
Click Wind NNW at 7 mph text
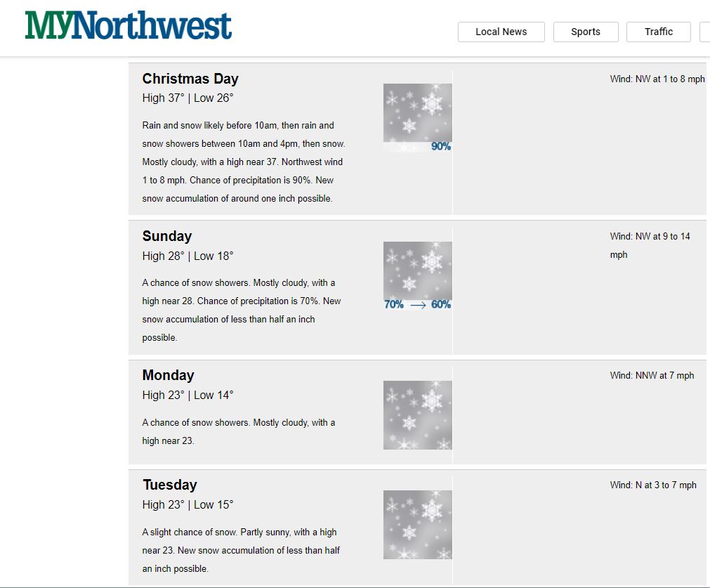pos(652,376)
